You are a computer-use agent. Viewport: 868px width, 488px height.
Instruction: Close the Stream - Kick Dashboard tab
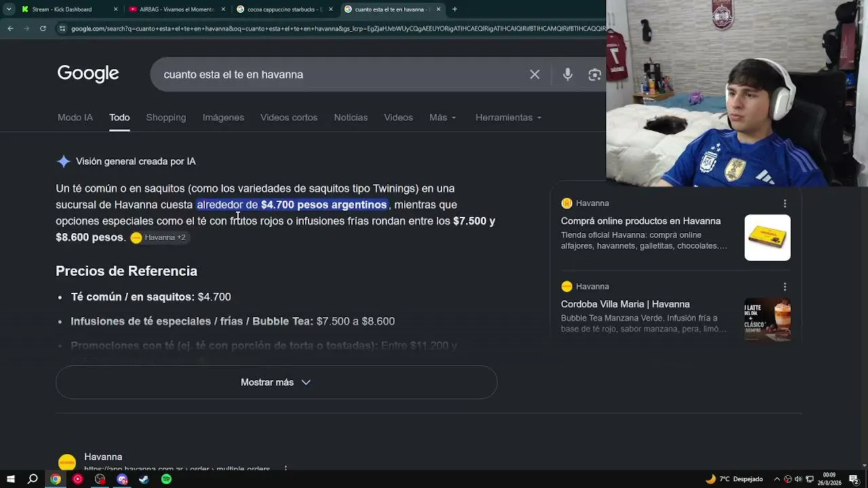click(116, 9)
